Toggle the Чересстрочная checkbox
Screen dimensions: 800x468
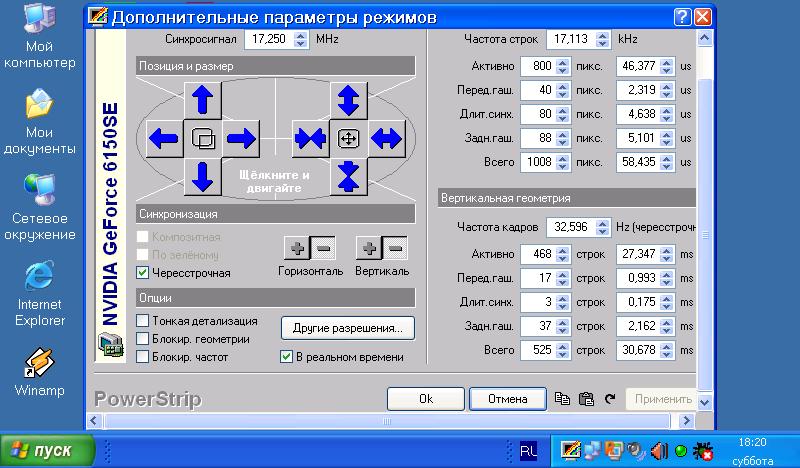(143, 272)
